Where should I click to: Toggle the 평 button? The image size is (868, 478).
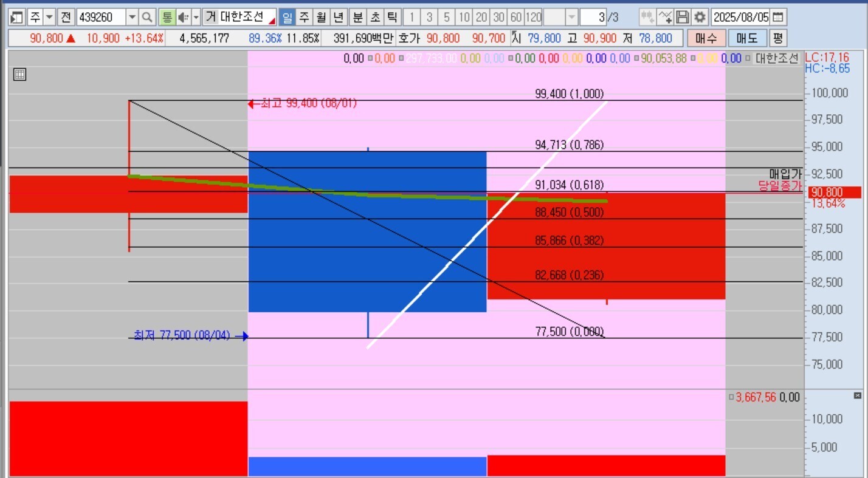(777, 38)
